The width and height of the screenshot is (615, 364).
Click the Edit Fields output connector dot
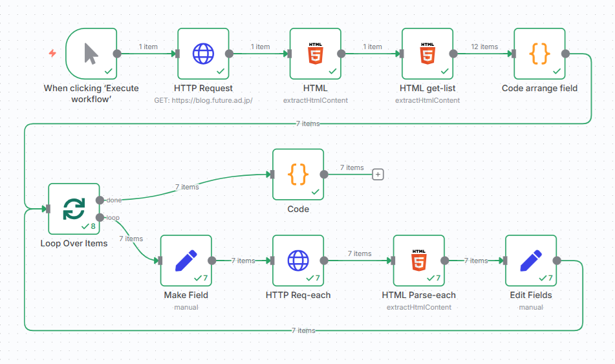(557, 261)
